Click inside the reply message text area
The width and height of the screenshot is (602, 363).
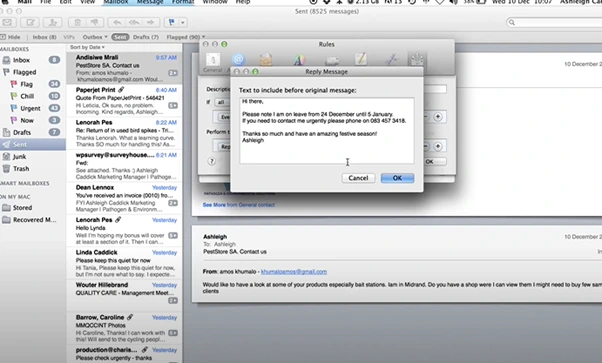[327, 131]
